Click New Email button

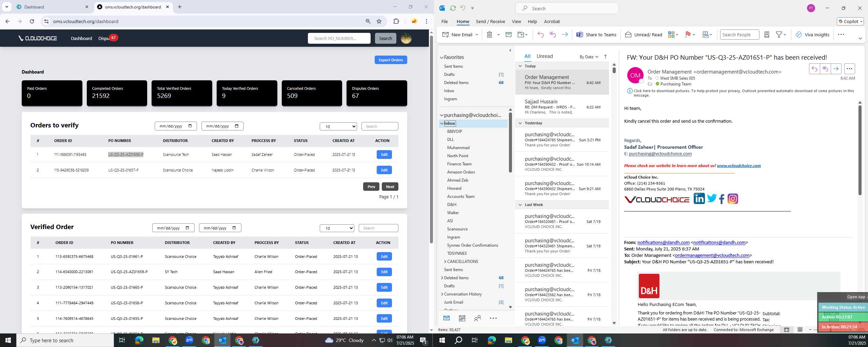[x=457, y=35]
